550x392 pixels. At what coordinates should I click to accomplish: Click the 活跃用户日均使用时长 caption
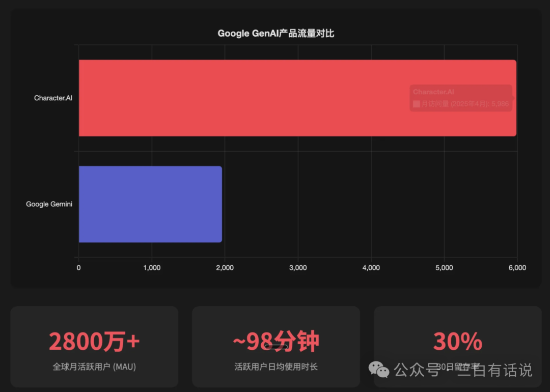click(x=276, y=367)
